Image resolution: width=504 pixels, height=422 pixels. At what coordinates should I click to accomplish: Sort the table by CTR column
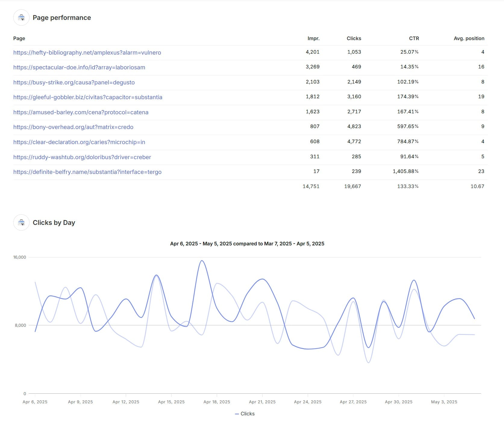coord(415,39)
